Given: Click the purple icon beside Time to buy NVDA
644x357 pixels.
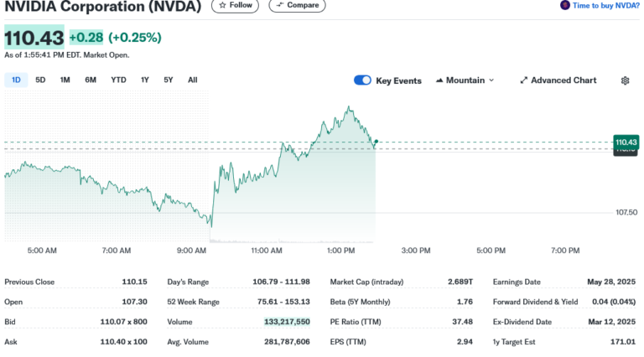Looking at the screenshot, I should [564, 5].
